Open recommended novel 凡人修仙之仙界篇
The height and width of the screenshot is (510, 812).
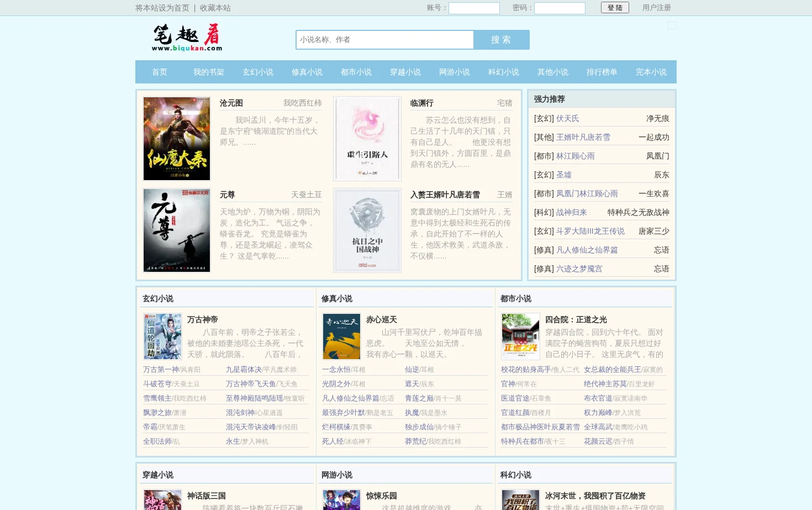click(587, 250)
